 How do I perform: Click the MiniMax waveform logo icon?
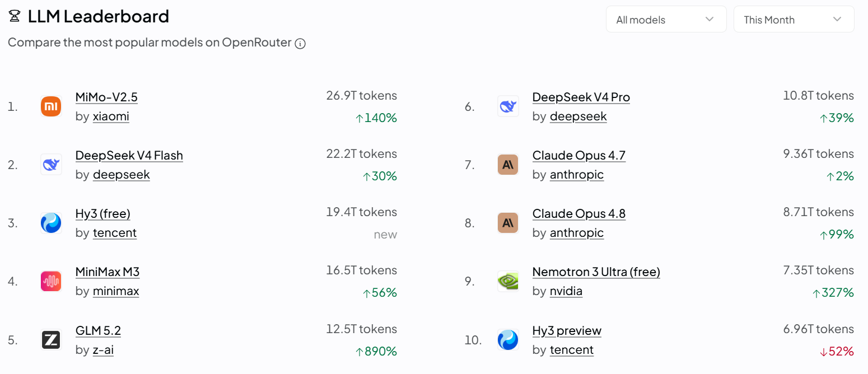pyautogui.click(x=51, y=281)
